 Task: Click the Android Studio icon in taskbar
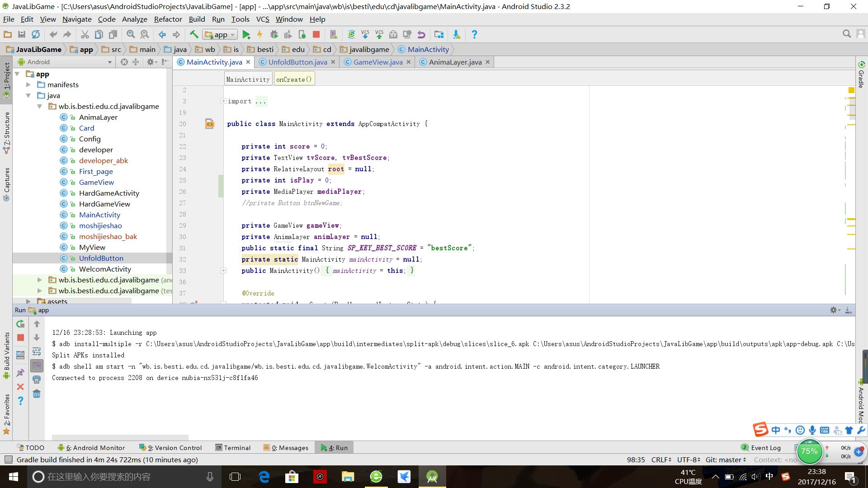point(432,477)
